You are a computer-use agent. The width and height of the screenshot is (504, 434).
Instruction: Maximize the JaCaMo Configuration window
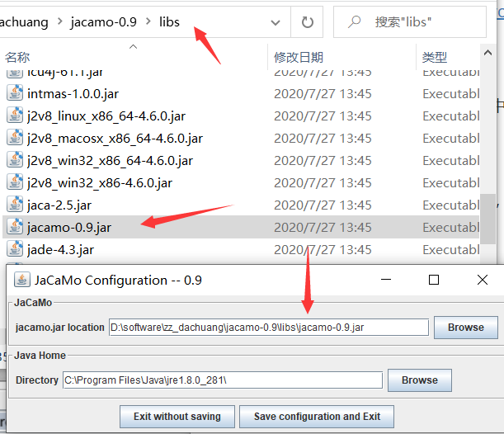tap(434, 280)
